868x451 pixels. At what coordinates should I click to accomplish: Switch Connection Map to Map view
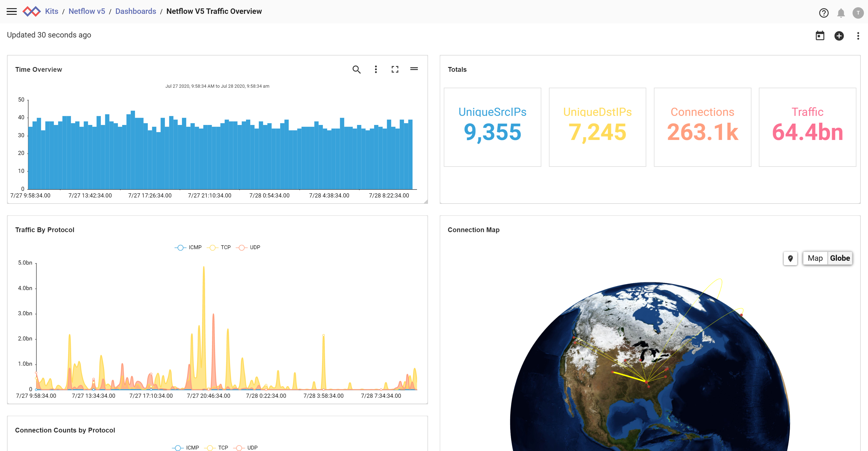click(815, 258)
